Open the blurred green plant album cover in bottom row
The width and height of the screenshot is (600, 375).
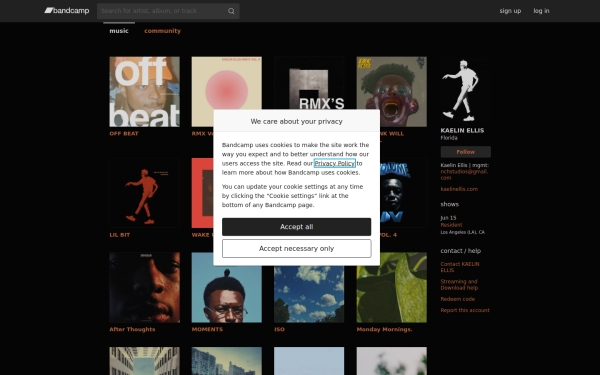(x=392, y=361)
